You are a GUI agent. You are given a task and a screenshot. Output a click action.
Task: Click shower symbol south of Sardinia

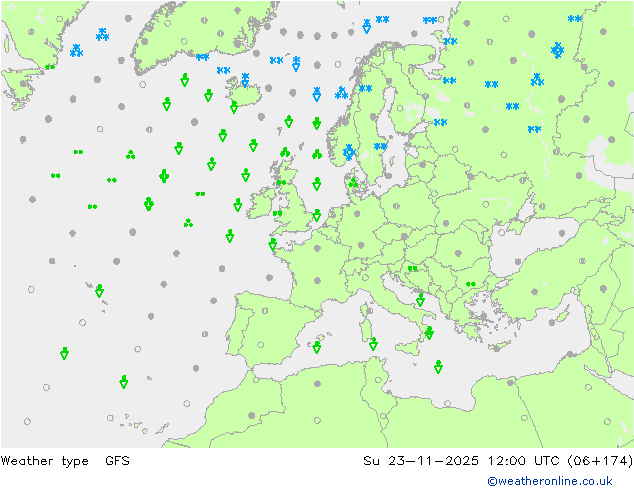(x=373, y=344)
